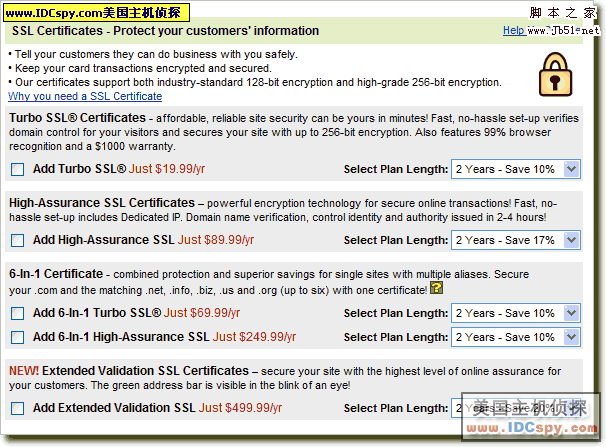This screenshot has height=447, width=606.
Task: Open the Turbo SSL plan length dropdown
Action: point(515,169)
